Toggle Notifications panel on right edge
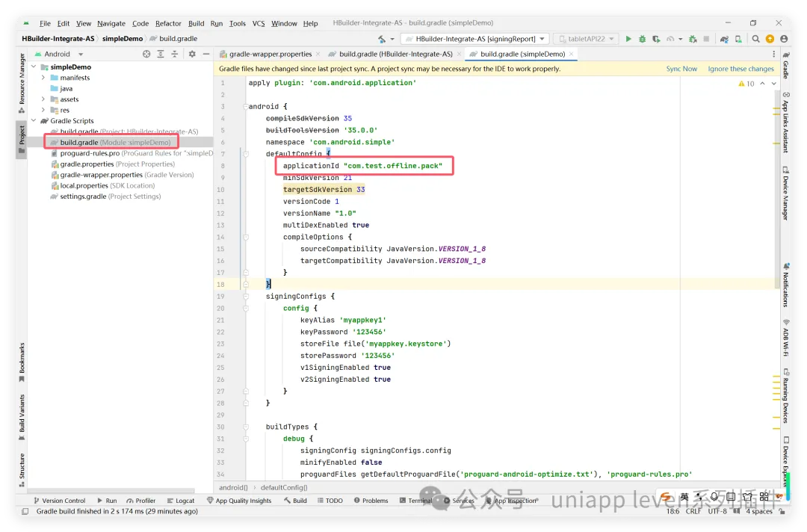 (x=786, y=285)
